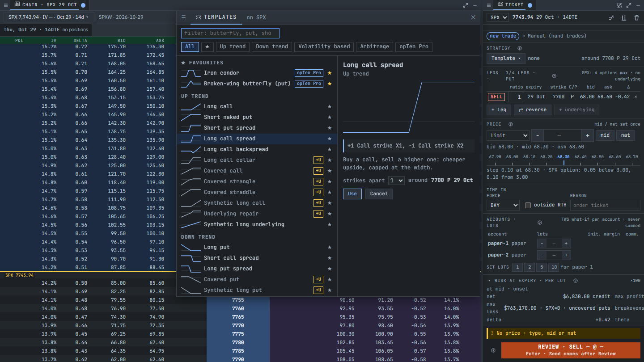Select the Volatility based filter tab
The image size is (644, 362).
(x=324, y=46)
